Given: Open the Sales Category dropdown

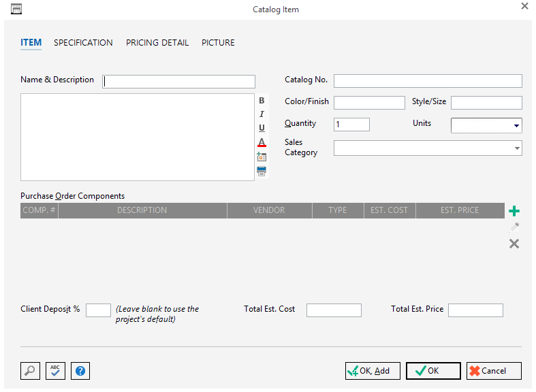Looking at the screenshot, I should pos(516,148).
